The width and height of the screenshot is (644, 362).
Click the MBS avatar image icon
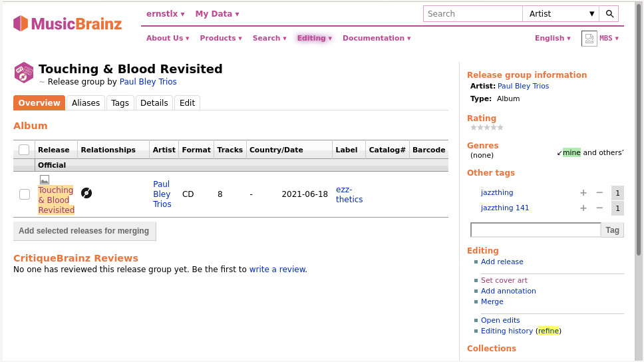[589, 39]
